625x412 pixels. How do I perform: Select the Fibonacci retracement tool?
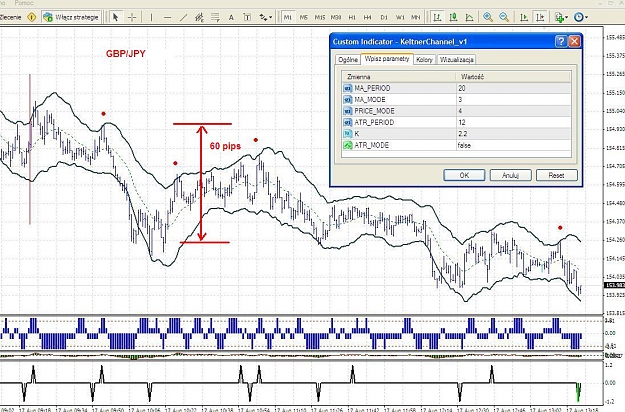[215, 17]
